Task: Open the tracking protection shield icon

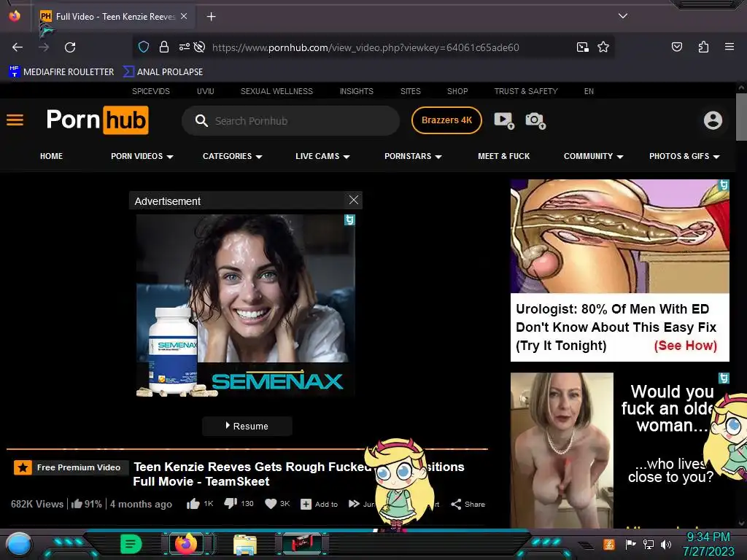Action: point(144,47)
